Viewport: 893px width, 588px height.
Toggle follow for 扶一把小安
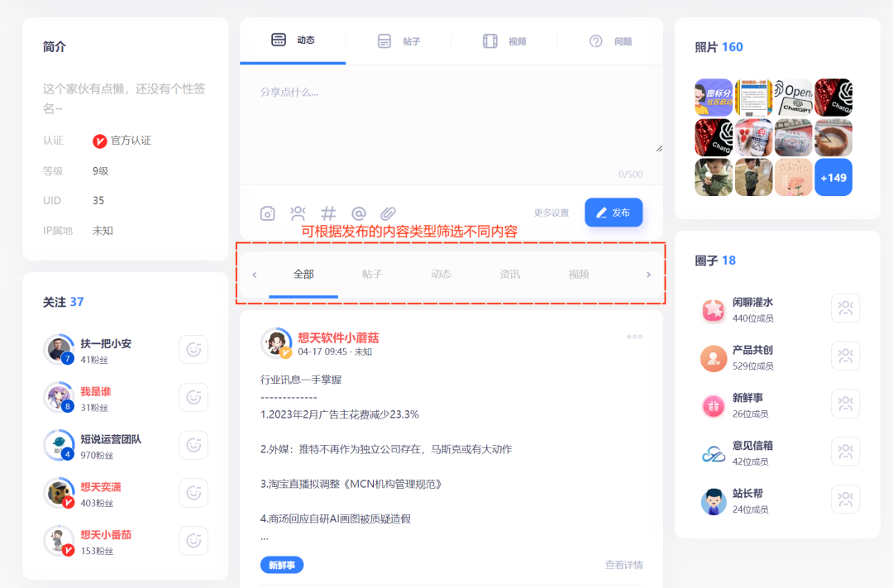coord(193,349)
